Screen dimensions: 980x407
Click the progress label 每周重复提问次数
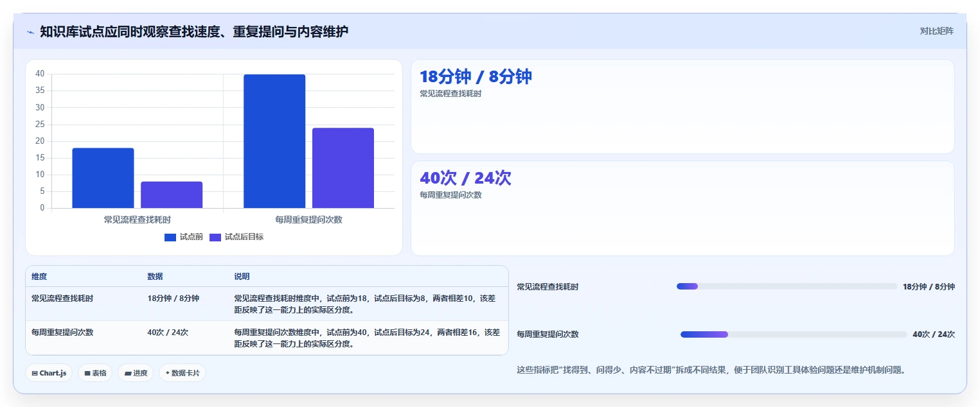pos(548,334)
